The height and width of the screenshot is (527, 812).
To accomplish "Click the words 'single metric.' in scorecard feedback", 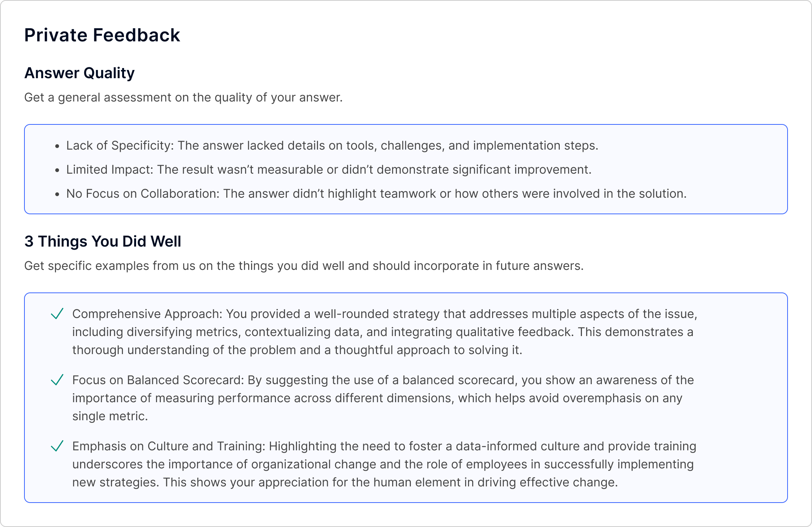I will tap(110, 416).
